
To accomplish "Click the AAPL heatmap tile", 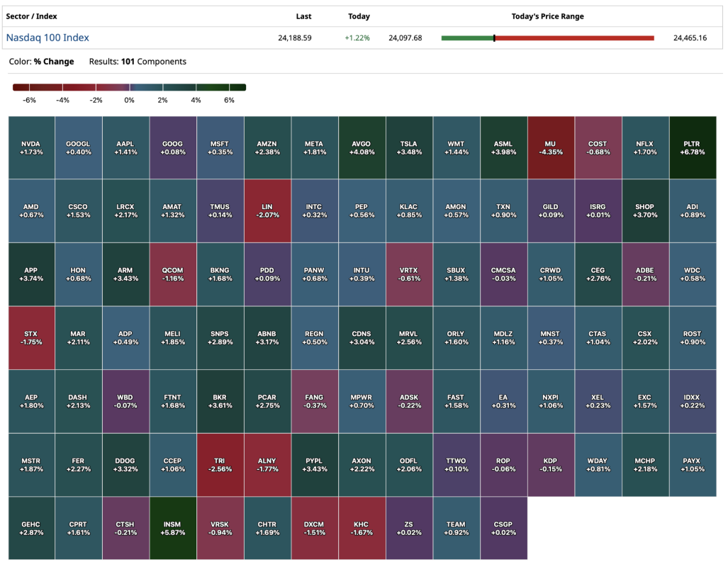I will (x=125, y=147).
